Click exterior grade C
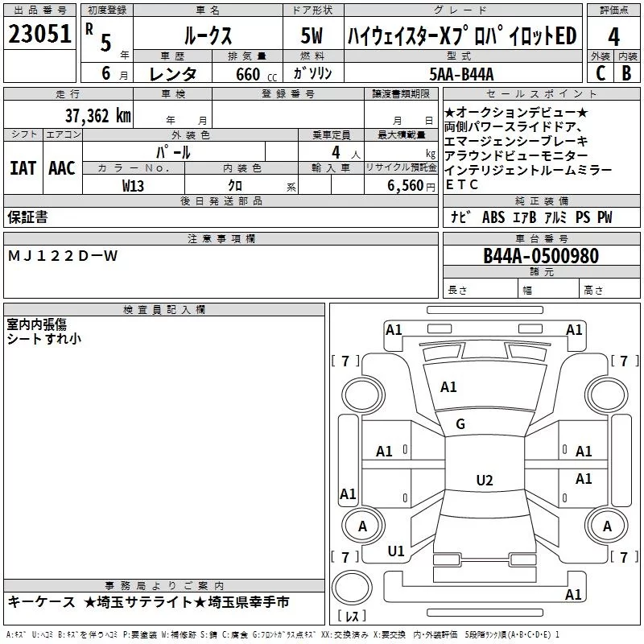Viewport: 644px width, 644px height. (600, 73)
